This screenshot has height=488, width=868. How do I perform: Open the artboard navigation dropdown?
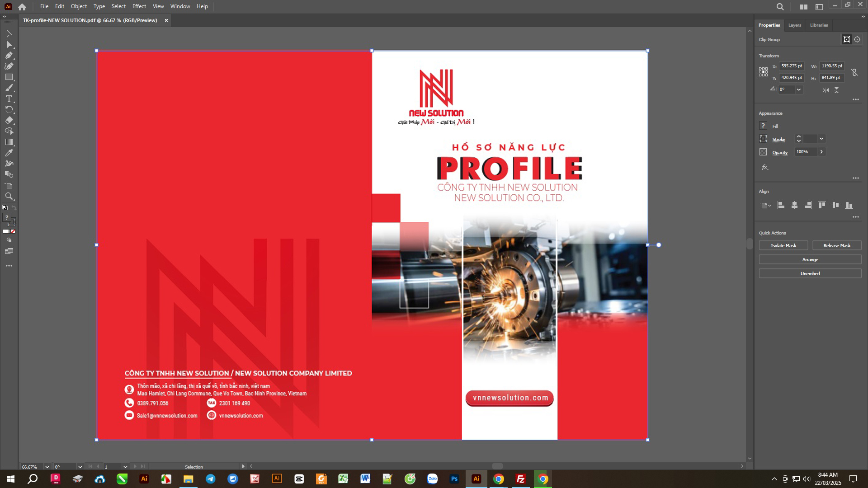pyautogui.click(x=125, y=467)
